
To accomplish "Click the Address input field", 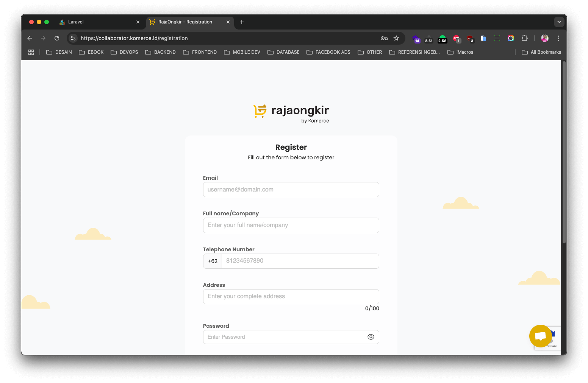I will (291, 296).
